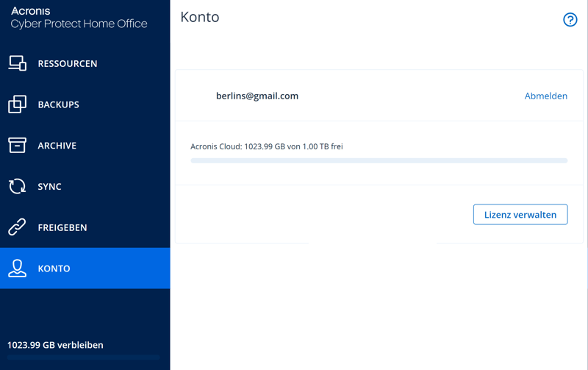Click the Acronis Cyber Protect Home Office logo
Viewport: 588px width, 370px height.
(79, 17)
